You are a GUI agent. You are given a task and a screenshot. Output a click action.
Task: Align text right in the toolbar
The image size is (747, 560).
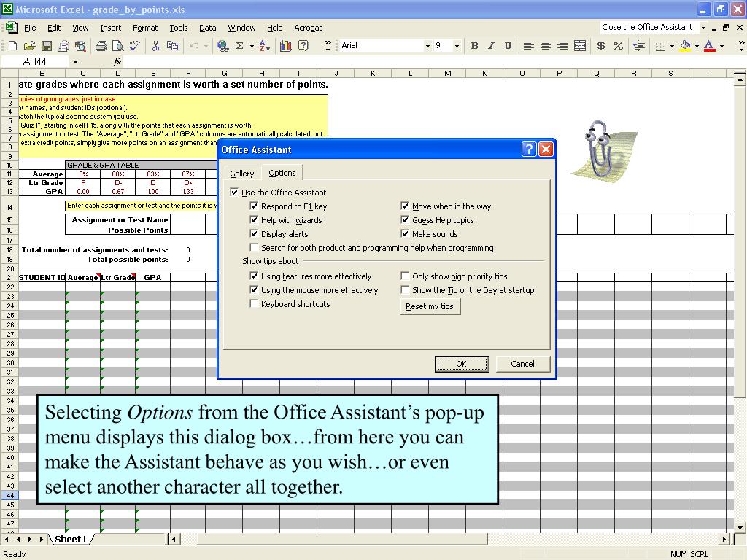click(562, 46)
